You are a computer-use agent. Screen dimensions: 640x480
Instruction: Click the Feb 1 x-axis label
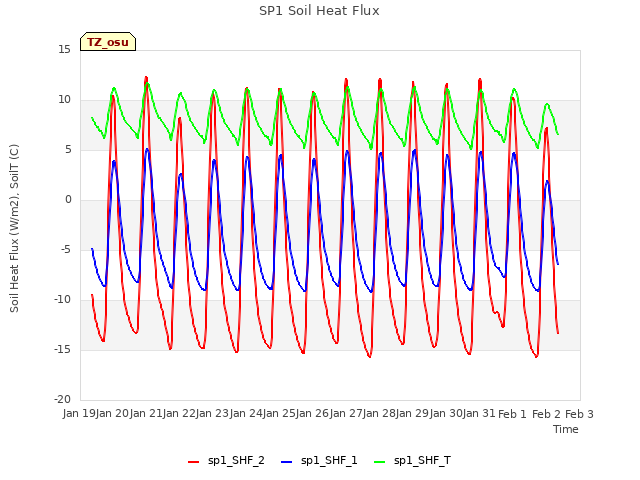(x=512, y=414)
